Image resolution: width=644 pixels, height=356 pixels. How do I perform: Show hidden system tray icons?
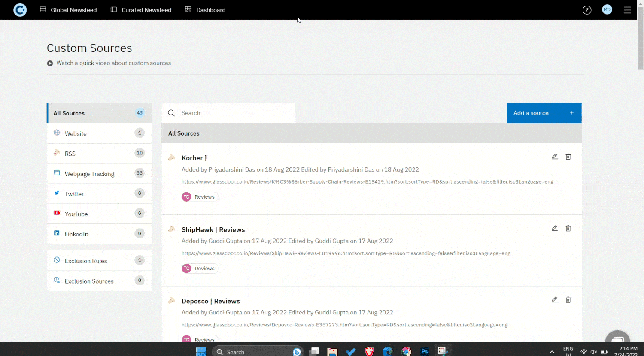pyautogui.click(x=552, y=352)
